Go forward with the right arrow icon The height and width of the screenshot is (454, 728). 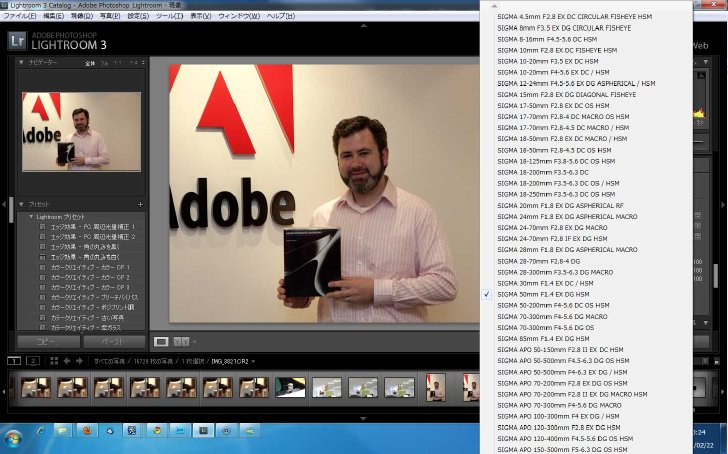pos(79,361)
